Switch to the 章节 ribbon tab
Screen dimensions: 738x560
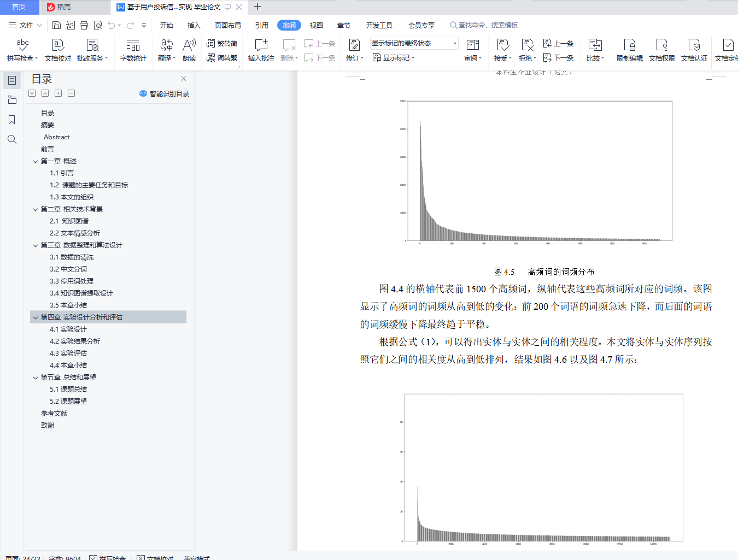click(344, 25)
